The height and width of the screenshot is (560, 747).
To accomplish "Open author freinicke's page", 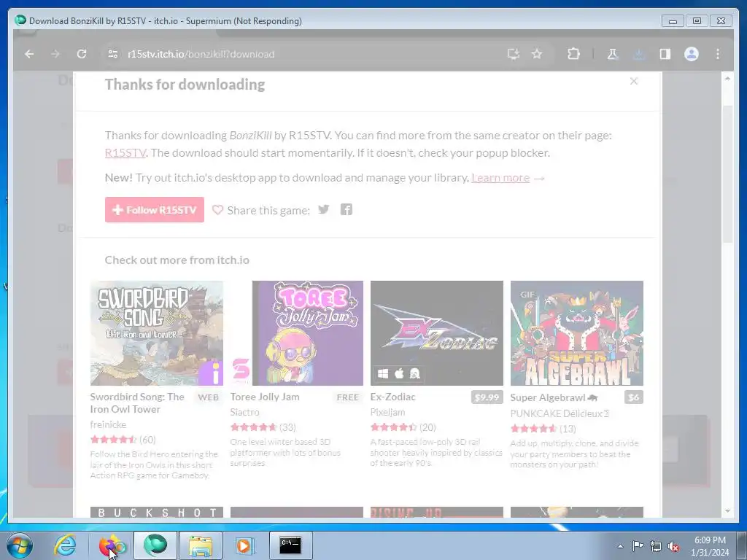I will tap(108, 424).
